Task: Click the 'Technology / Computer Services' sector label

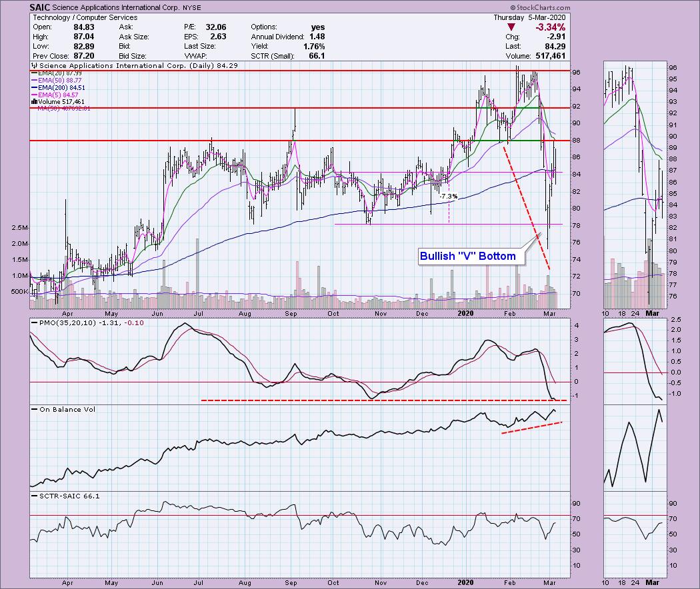Action: 85,17
